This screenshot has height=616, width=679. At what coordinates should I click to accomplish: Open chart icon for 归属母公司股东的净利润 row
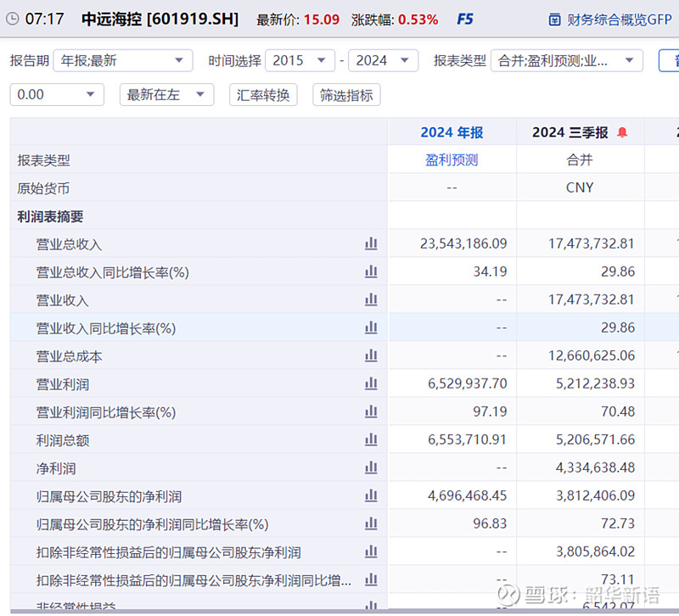point(371,496)
